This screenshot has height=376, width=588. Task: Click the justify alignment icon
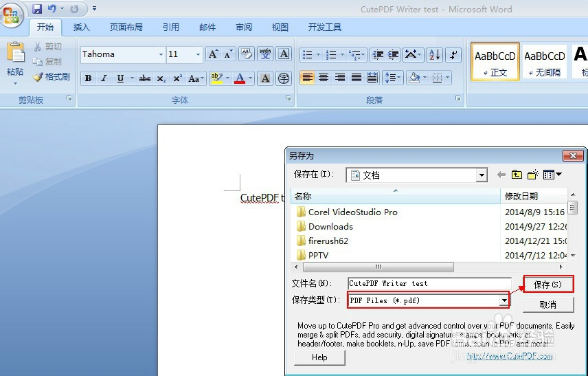click(x=357, y=78)
